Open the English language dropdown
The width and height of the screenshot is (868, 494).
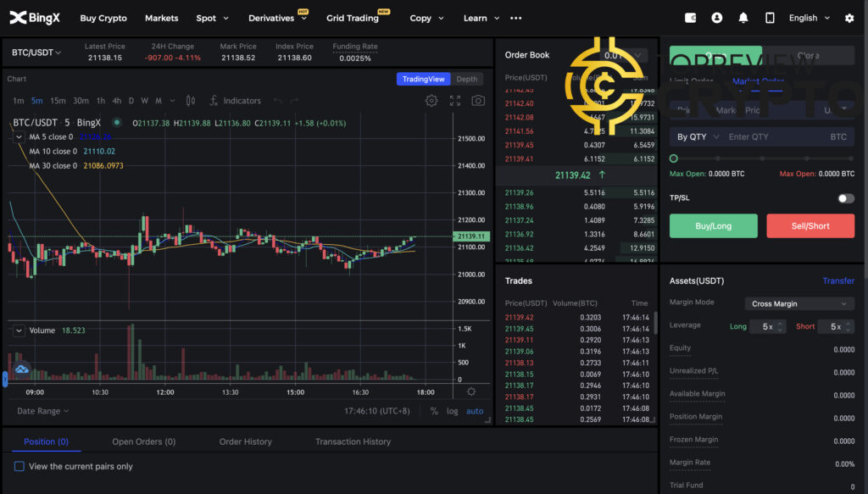click(x=809, y=18)
